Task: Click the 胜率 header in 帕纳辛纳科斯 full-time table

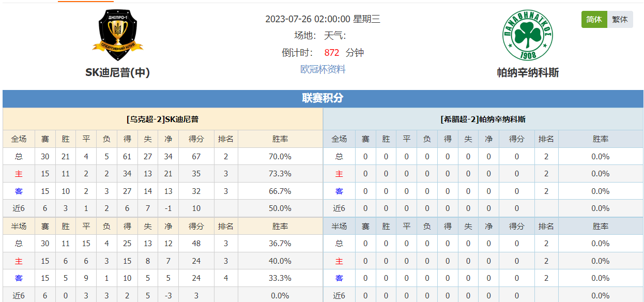Action: (x=601, y=139)
